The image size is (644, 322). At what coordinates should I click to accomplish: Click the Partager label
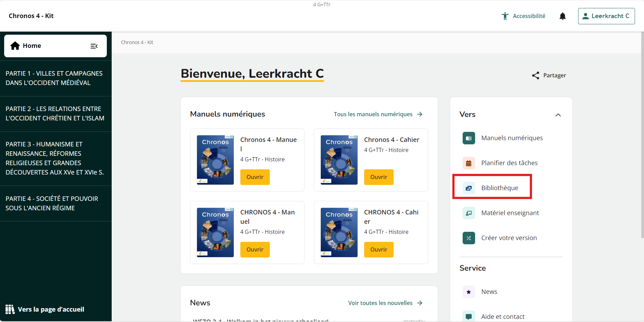click(x=555, y=75)
